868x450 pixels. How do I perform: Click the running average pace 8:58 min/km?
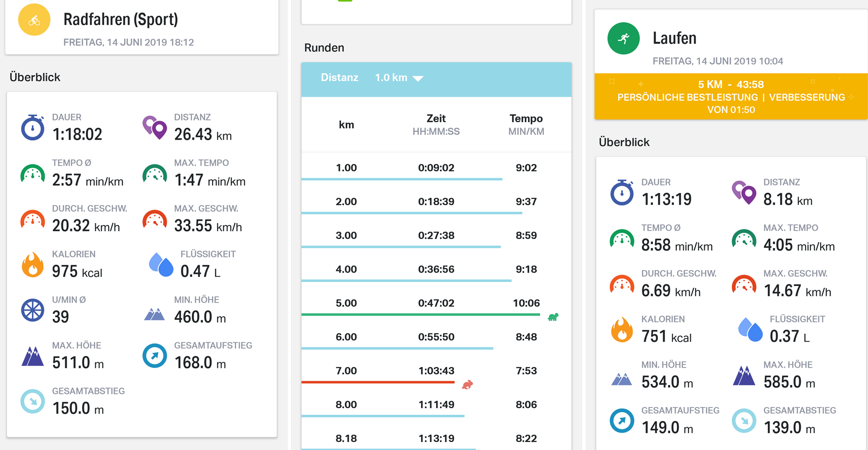click(677, 245)
